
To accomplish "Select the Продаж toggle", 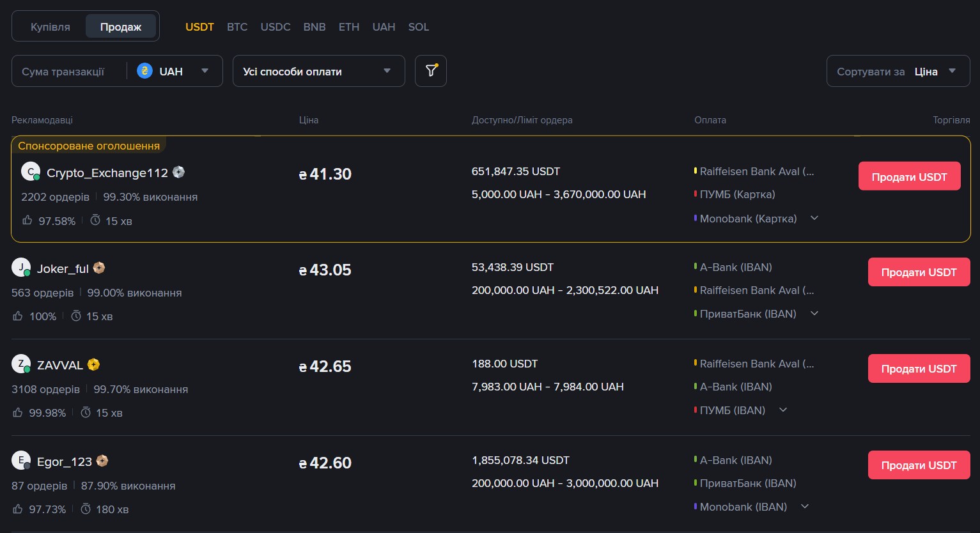I will (x=121, y=27).
